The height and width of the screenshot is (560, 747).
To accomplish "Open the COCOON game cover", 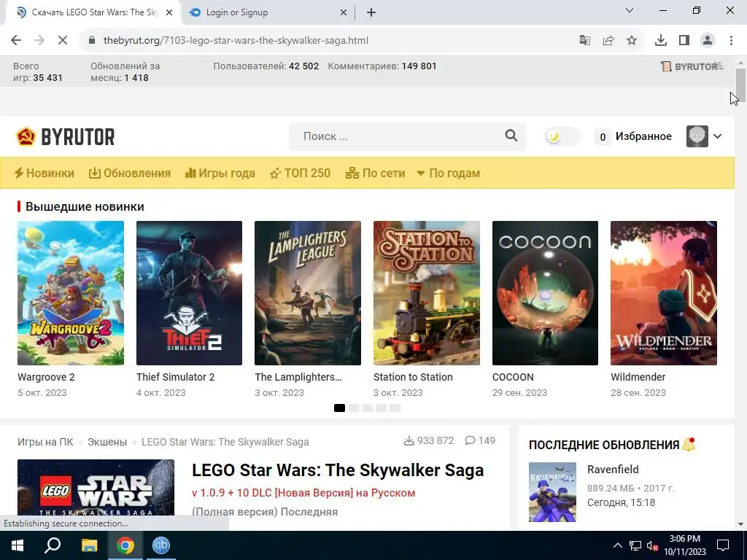I will pos(545,293).
